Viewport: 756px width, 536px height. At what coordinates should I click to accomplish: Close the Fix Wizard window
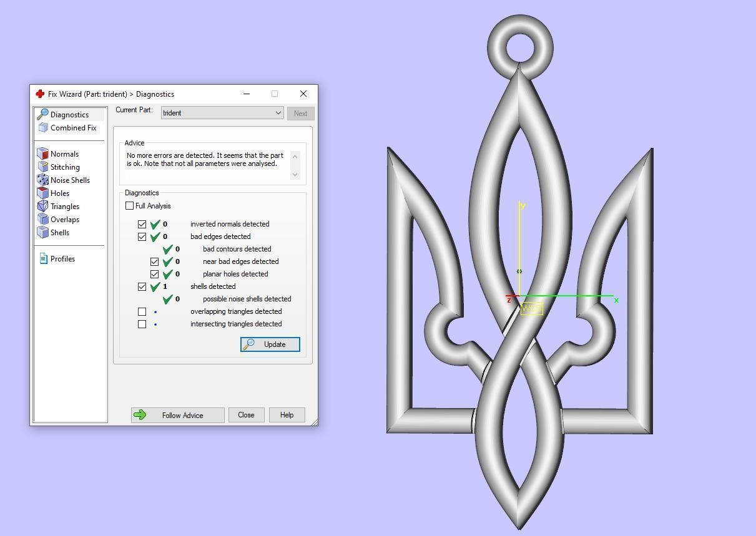coord(303,94)
